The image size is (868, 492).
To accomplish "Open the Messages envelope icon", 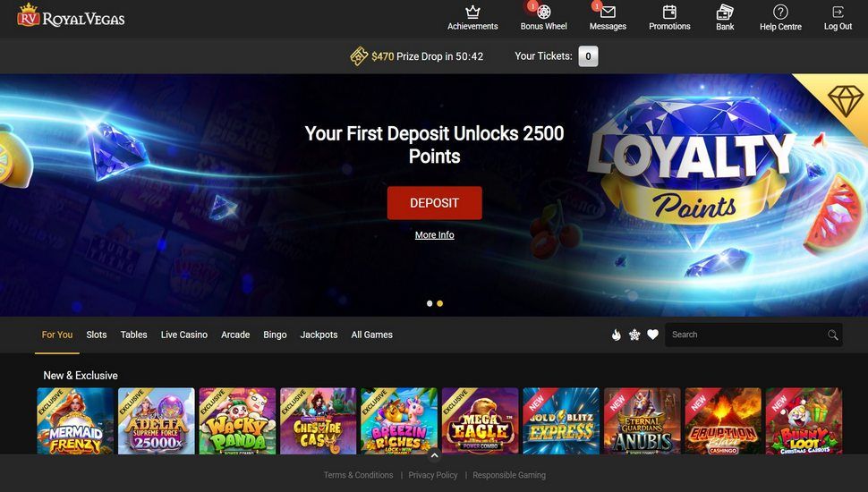I will click(608, 12).
